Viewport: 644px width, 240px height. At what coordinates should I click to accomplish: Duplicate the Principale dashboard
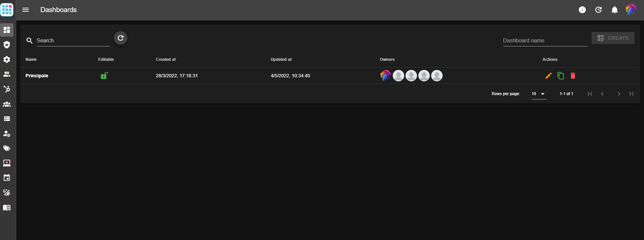click(560, 76)
